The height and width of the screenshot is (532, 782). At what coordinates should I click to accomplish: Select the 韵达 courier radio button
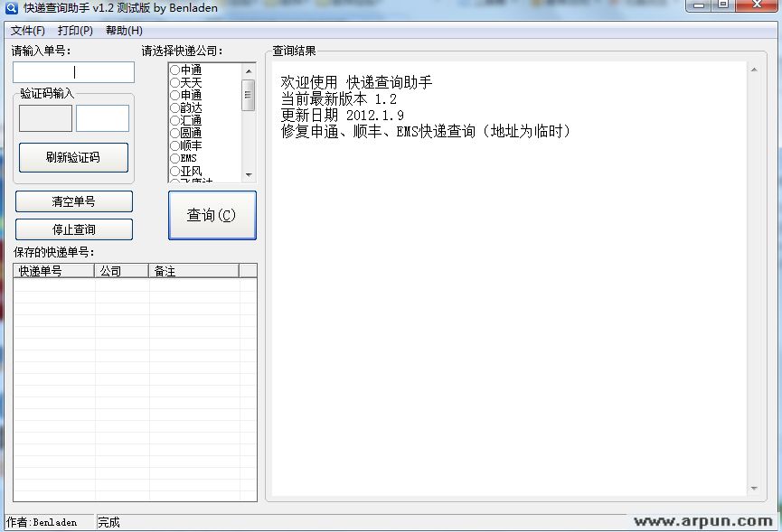(175, 107)
